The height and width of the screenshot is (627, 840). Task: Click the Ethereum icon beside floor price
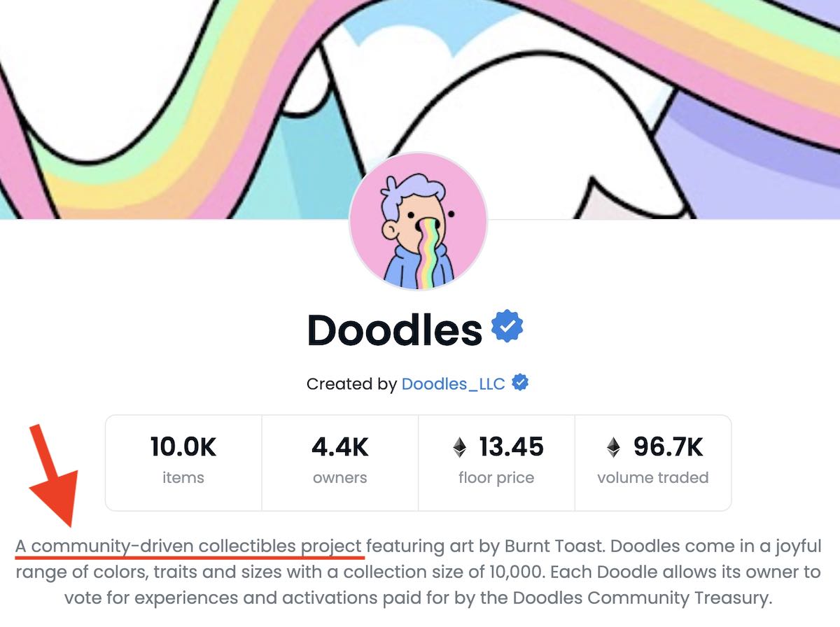click(x=460, y=447)
